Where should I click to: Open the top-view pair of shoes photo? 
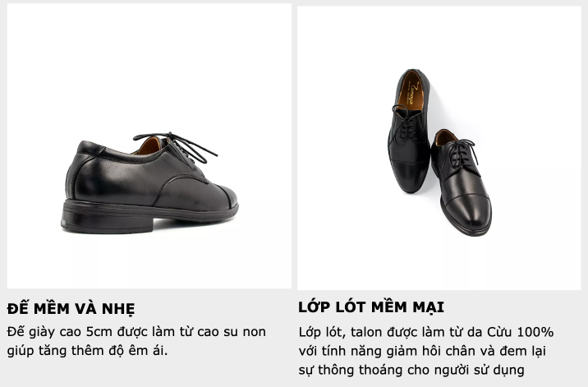point(439,148)
